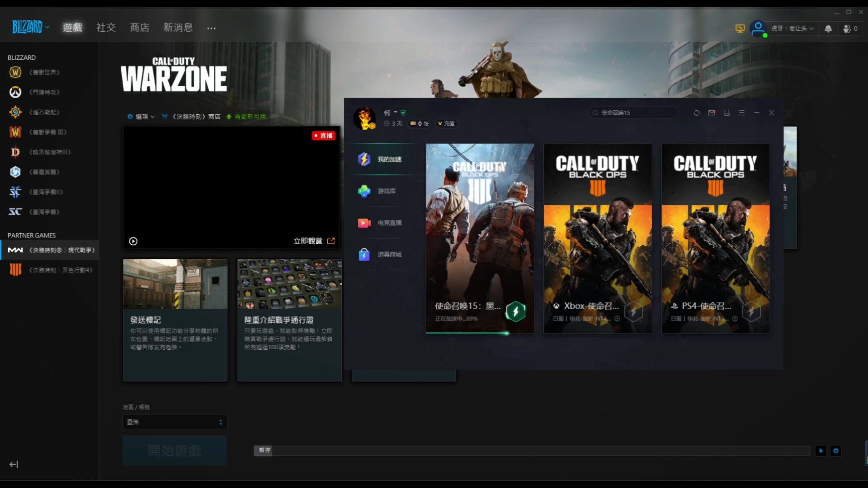The image size is (868, 488).
Task: Select the 《爐石戰記》 Hearthstone icon in sidebar
Action: (x=15, y=112)
